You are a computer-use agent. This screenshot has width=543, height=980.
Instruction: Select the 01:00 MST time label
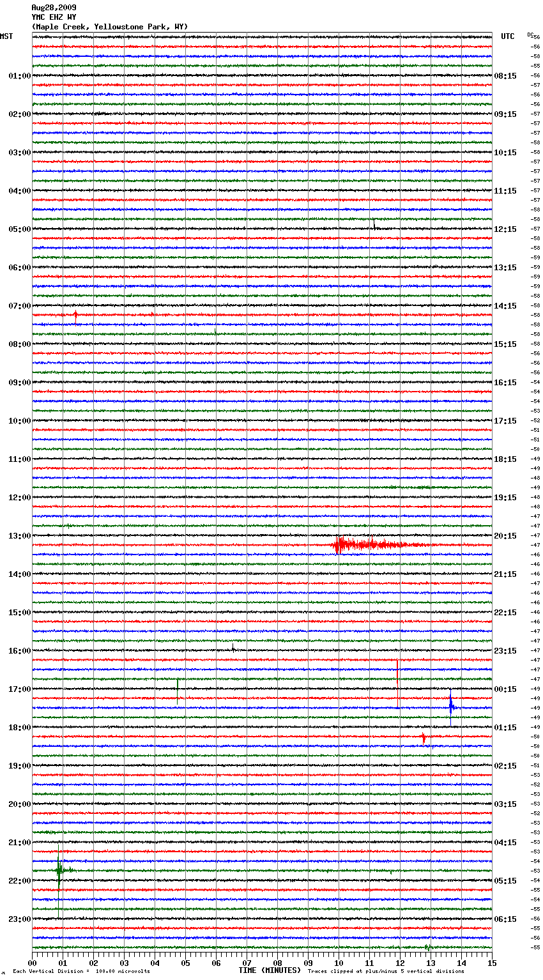[20, 76]
